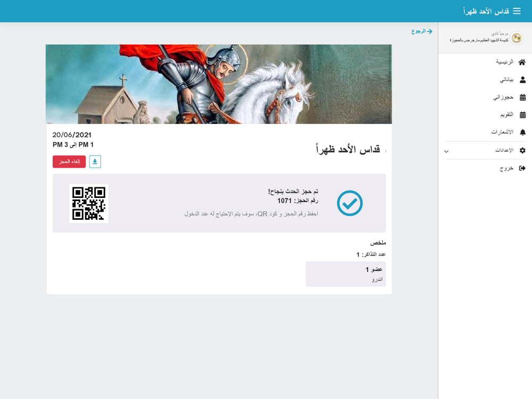Click the red إلغاء الحجز button
Image resolution: width=532 pixels, height=399 pixels.
[69, 162]
